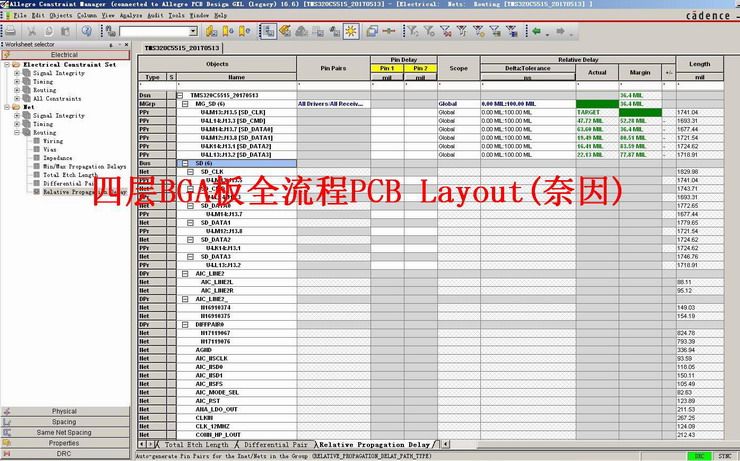This screenshot has height=461, width=740.
Task: Open Help via question mark icon
Action: pyautogui.click(x=86, y=32)
